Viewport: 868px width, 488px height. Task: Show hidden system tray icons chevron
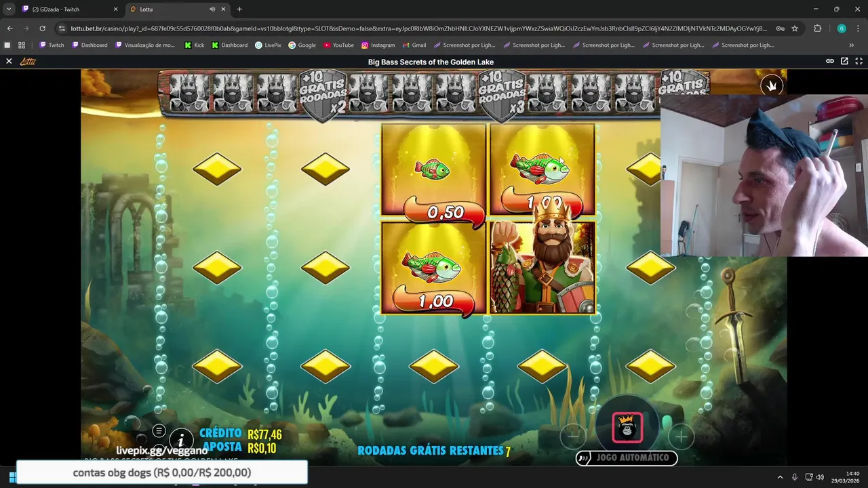(x=780, y=477)
